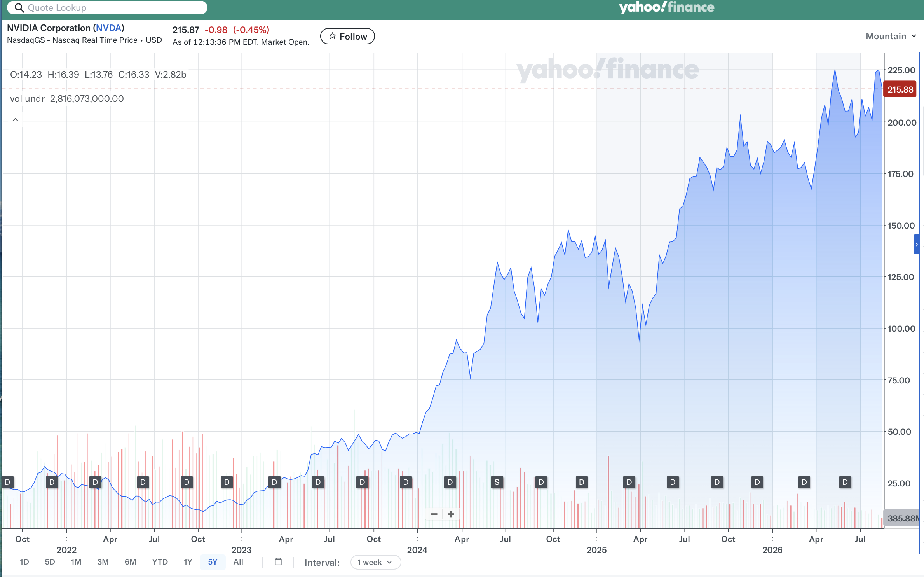Click the dividend marker near Jul 2026
Image resolution: width=924 pixels, height=577 pixels.
[x=845, y=483]
